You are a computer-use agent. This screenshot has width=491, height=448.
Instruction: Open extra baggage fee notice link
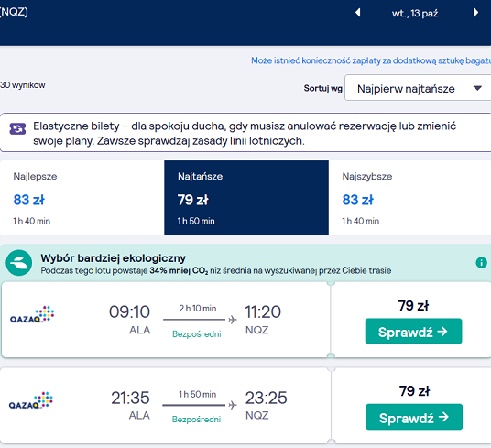(x=371, y=60)
